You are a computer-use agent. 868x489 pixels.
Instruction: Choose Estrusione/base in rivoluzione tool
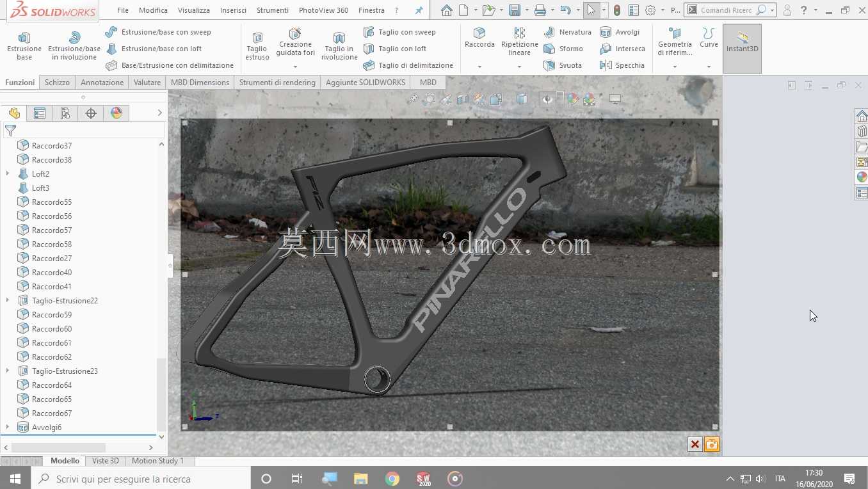tap(74, 46)
